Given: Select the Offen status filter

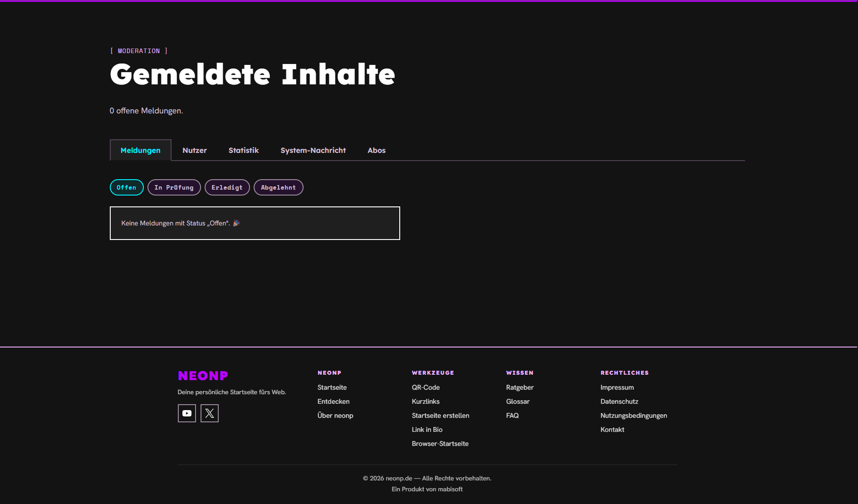Looking at the screenshot, I should (127, 187).
